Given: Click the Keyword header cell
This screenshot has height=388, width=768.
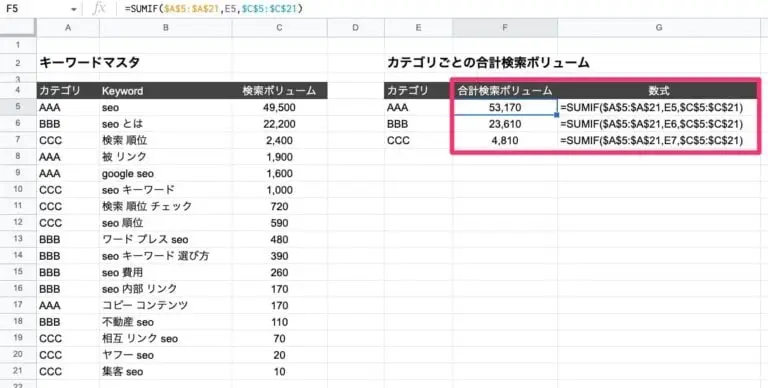Looking at the screenshot, I should pos(166,91).
